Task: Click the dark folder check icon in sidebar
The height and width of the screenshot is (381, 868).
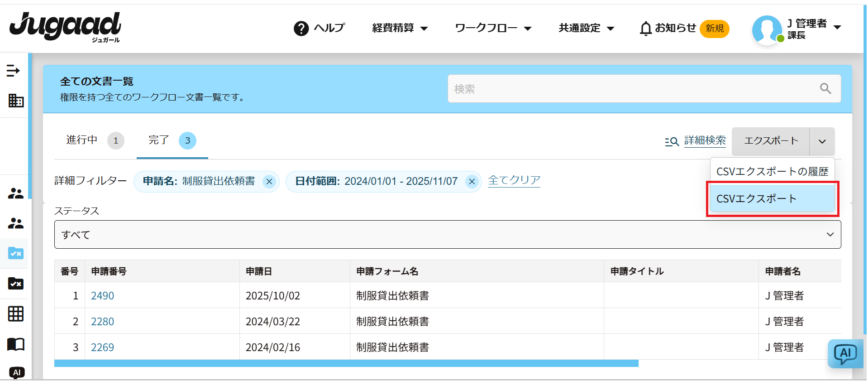Action: point(16,284)
